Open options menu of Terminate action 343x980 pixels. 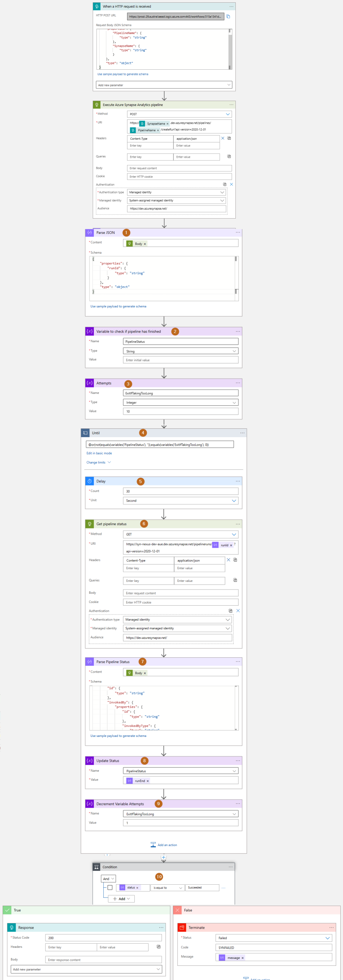332,927
